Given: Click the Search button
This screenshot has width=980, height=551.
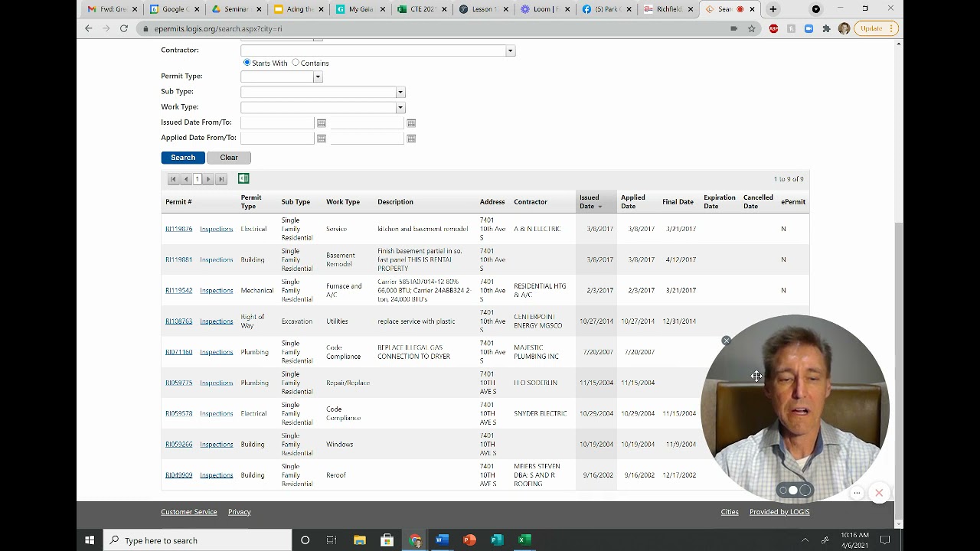Looking at the screenshot, I should click(x=183, y=158).
